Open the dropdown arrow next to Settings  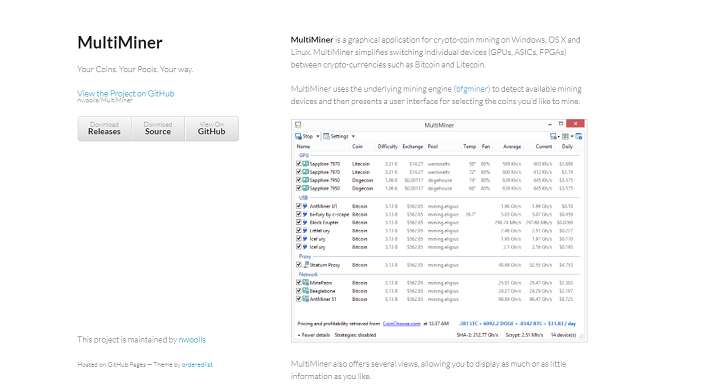[x=353, y=136]
